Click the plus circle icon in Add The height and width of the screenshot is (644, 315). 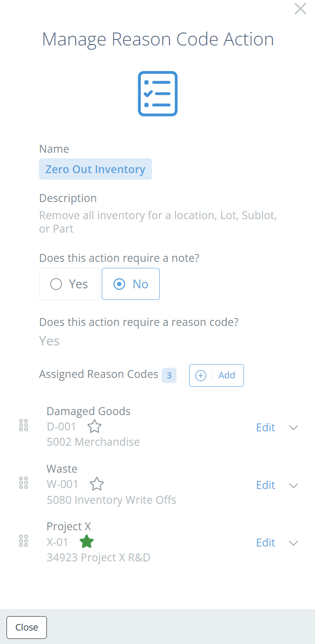201,375
